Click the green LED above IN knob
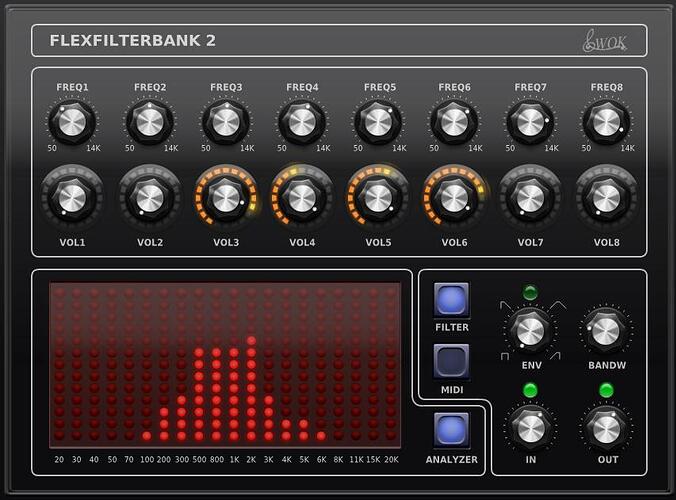676x500 pixels. click(530, 390)
